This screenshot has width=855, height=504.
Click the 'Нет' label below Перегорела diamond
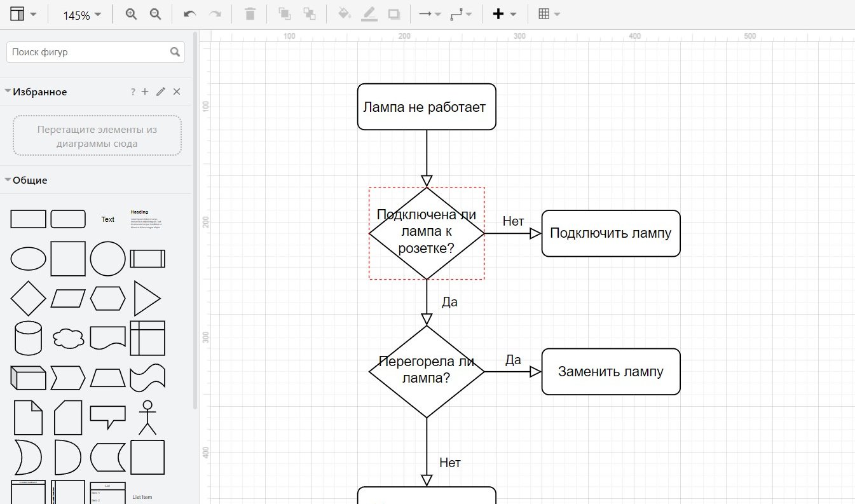click(450, 463)
